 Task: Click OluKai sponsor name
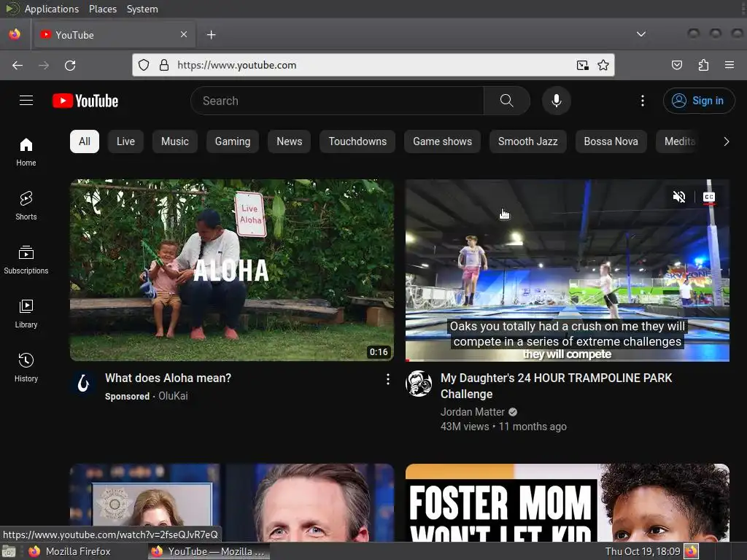(x=173, y=396)
